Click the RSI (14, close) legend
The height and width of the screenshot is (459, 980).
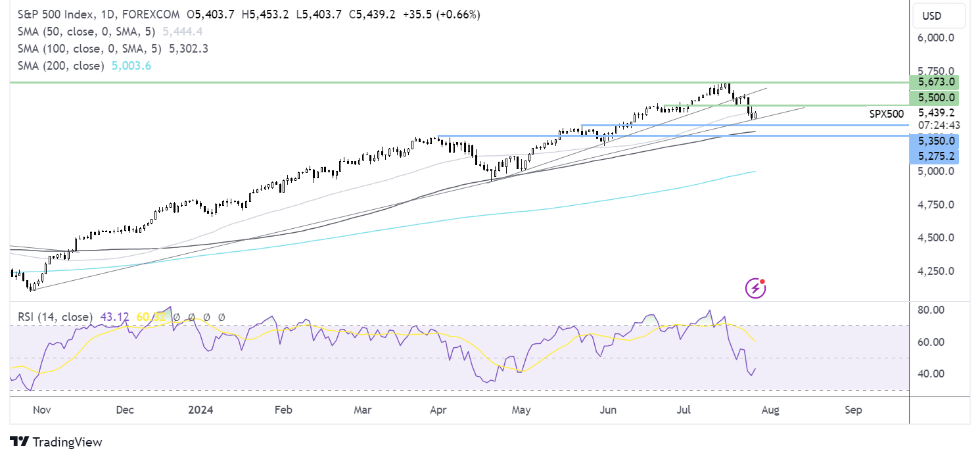(x=55, y=317)
